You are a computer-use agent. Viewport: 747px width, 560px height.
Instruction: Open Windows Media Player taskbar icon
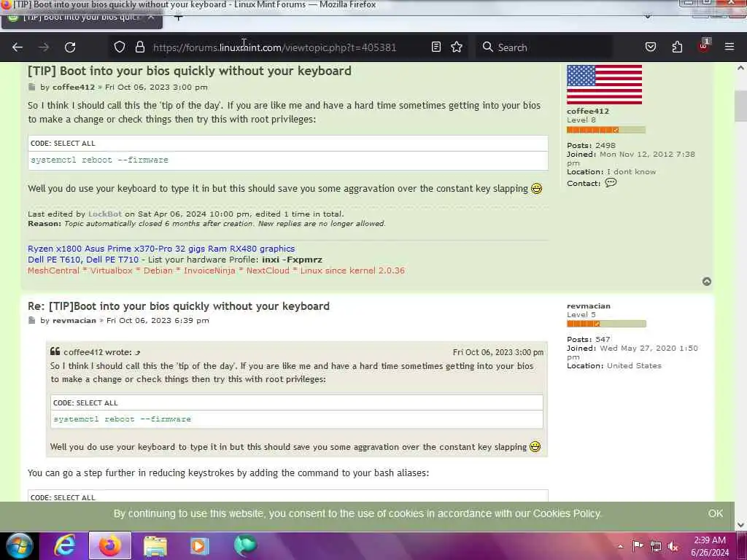[x=200, y=546]
